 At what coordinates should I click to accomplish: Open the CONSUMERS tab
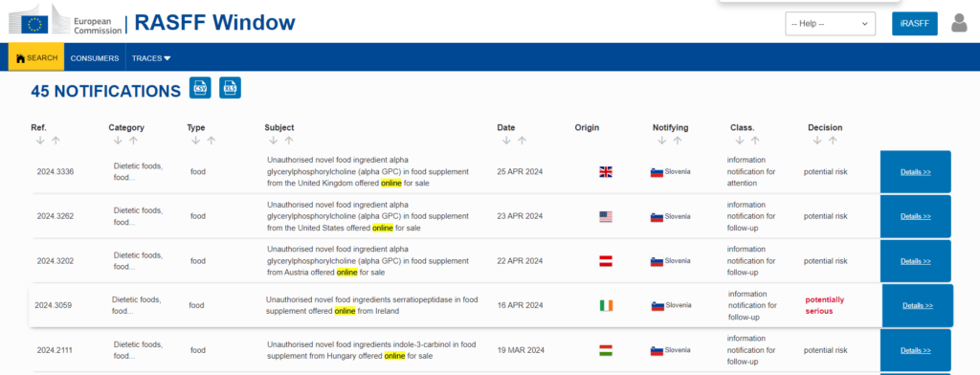click(95, 58)
